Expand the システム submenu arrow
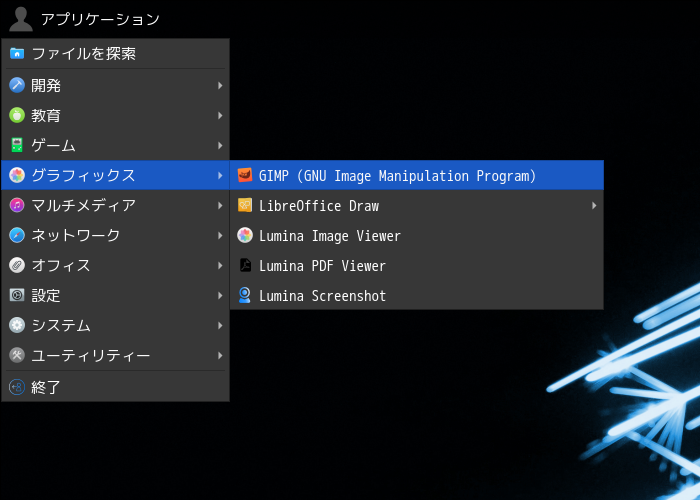The image size is (700, 500). point(220,325)
